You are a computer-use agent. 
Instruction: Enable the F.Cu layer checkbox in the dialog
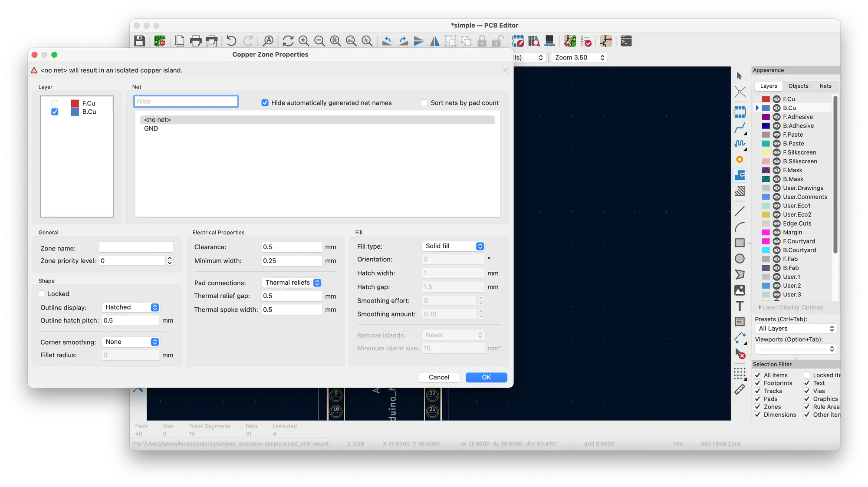pyautogui.click(x=55, y=103)
